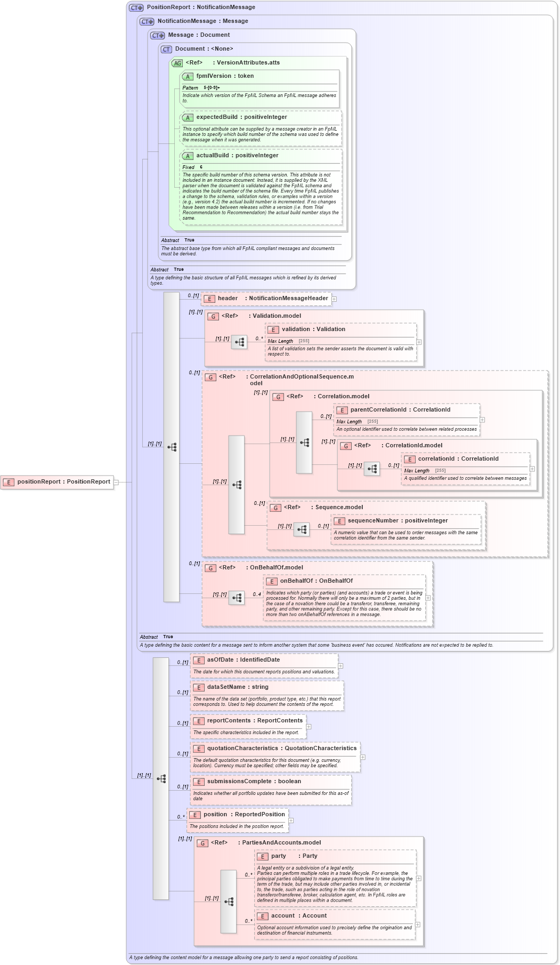Viewport: 560px width, 965px height.
Task: Click the G group icon for OnBehalfOf.model
Action: tap(210, 568)
